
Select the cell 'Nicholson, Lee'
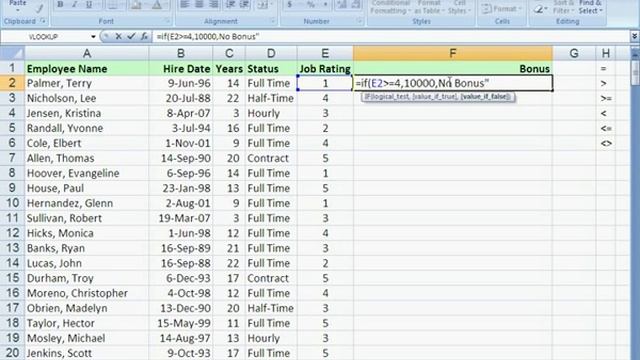point(87,98)
